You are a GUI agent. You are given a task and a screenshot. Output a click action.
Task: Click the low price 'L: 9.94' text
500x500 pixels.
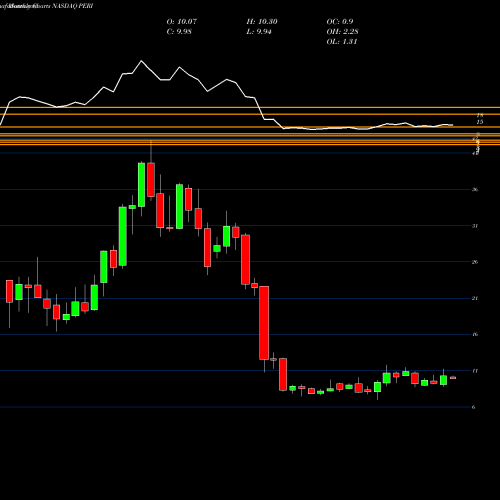click(259, 32)
